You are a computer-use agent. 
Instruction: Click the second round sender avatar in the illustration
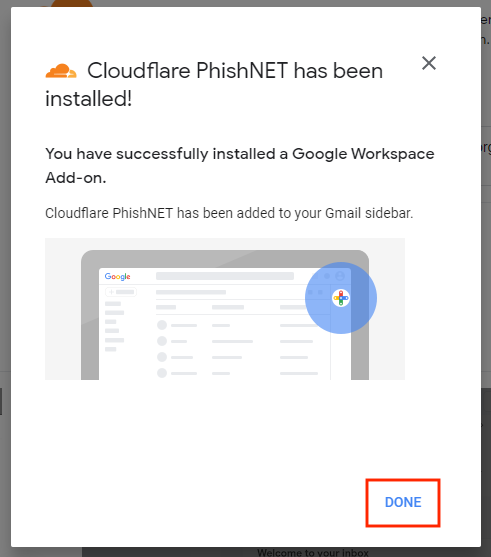pyautogui.click(x=162, y=341)
